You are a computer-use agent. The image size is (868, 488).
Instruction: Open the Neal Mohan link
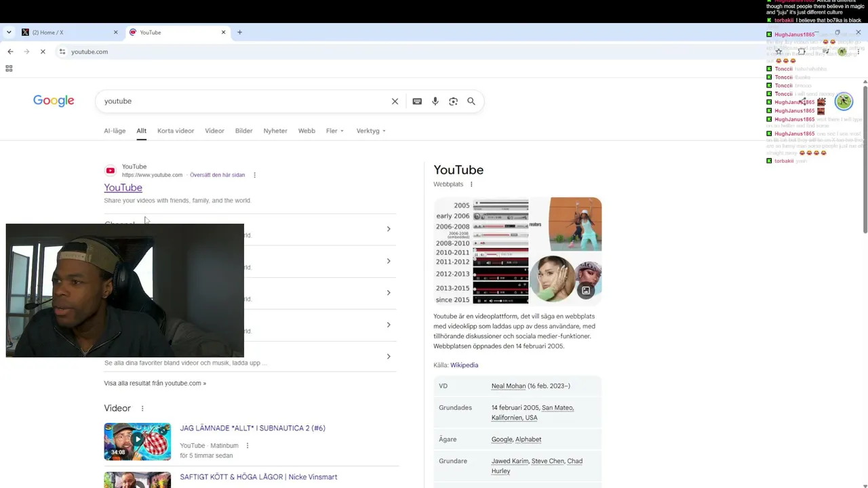point(509,386)
